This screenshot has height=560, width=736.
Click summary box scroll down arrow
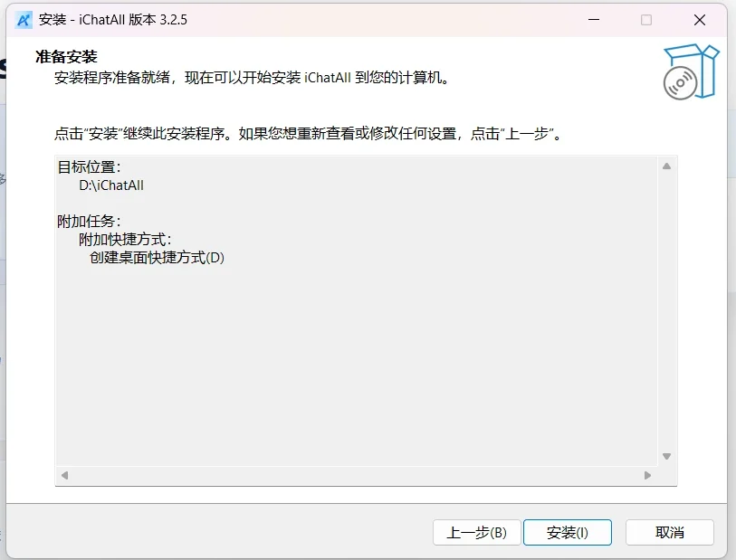click(666, 456)
